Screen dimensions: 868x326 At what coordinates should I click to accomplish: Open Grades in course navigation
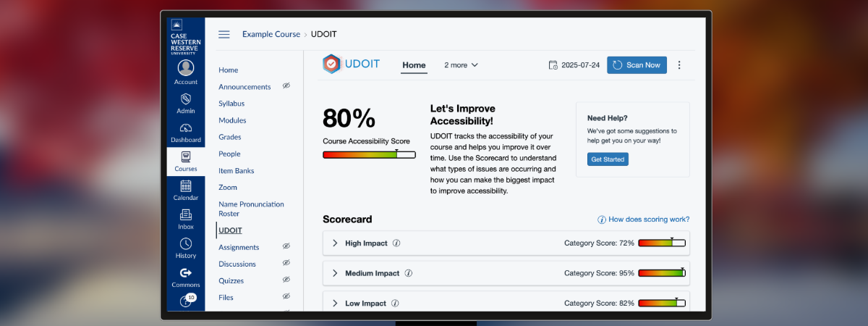pos(230,137)
